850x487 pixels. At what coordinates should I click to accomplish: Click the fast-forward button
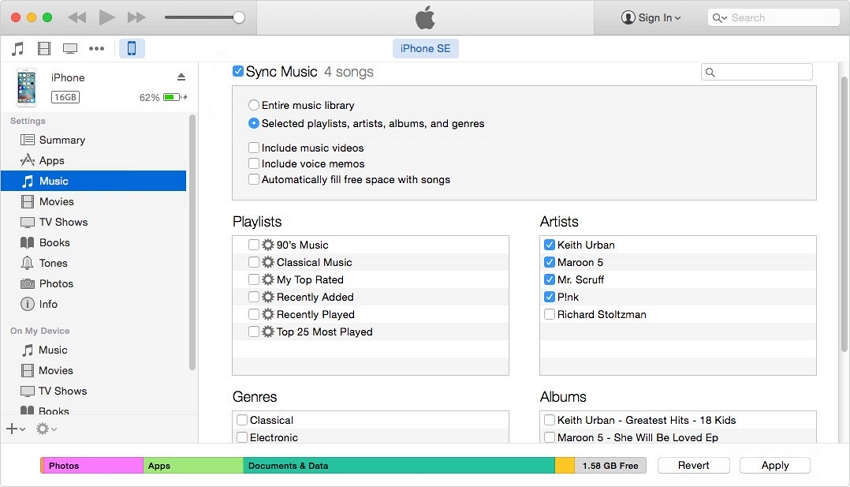click(x=136, y=17)
